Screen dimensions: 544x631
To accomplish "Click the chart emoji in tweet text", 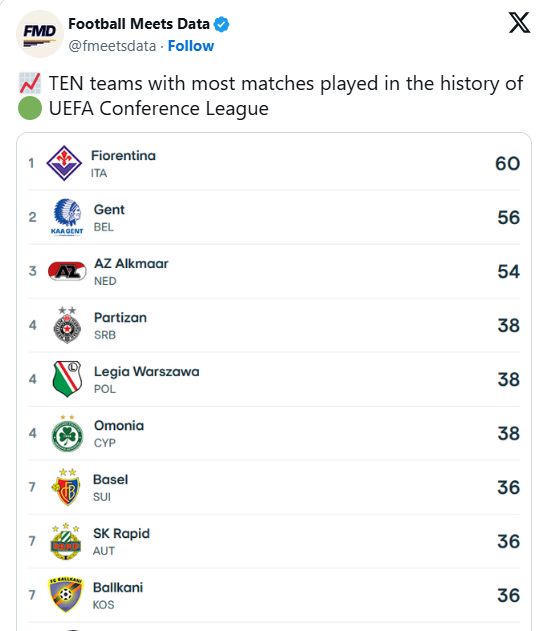I will 30,83.
